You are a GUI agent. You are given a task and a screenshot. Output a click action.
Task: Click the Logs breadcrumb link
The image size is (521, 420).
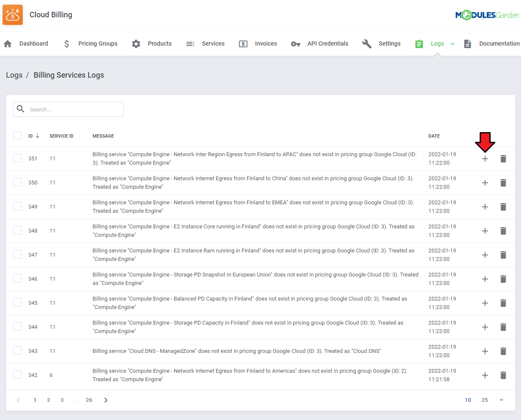(x=14, y=75)
